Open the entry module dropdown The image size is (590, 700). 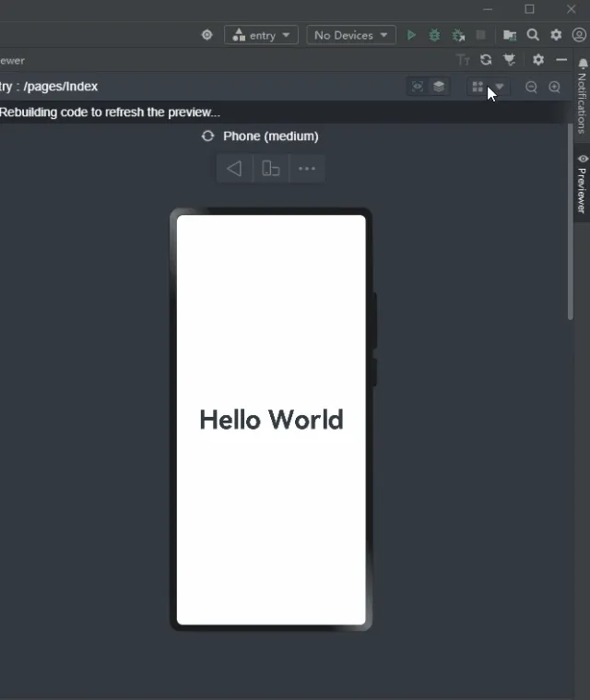(261, 35)
